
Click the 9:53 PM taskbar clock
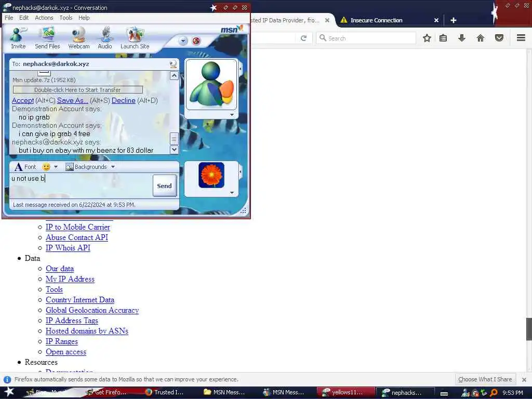point(512,393)
